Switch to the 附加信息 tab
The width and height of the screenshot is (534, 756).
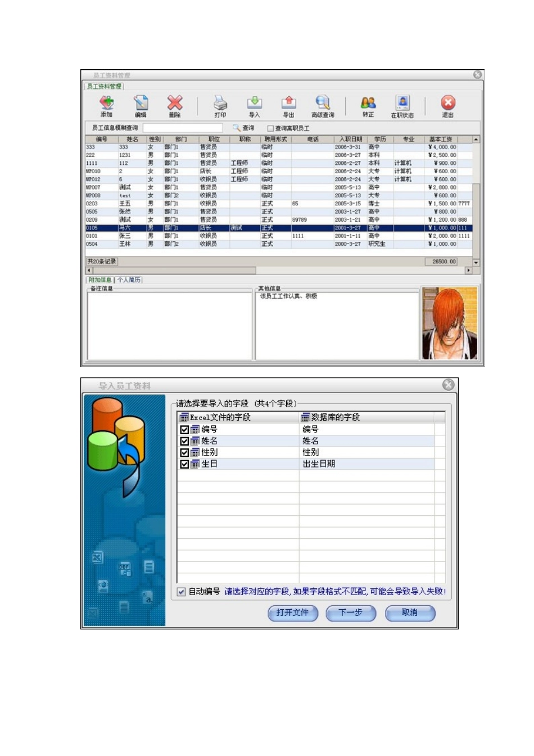[100, 280]
